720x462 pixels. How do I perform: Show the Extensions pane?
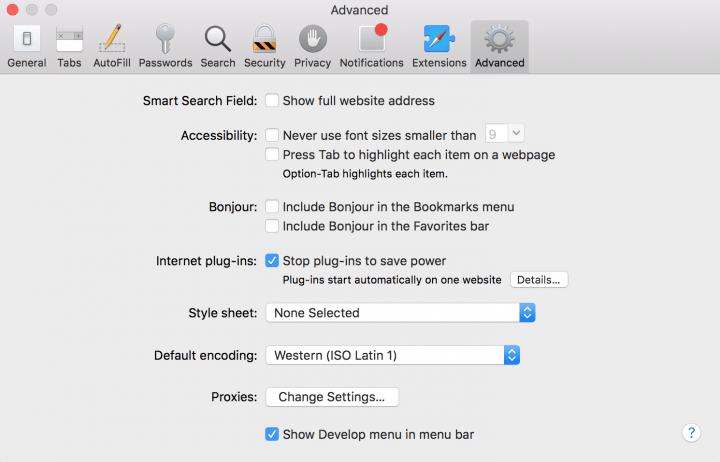[439, 46]
